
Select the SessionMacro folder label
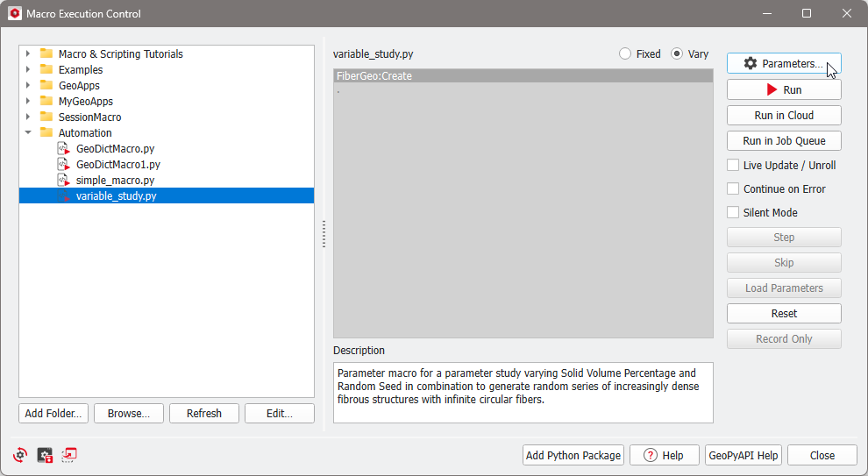point(89,117)
